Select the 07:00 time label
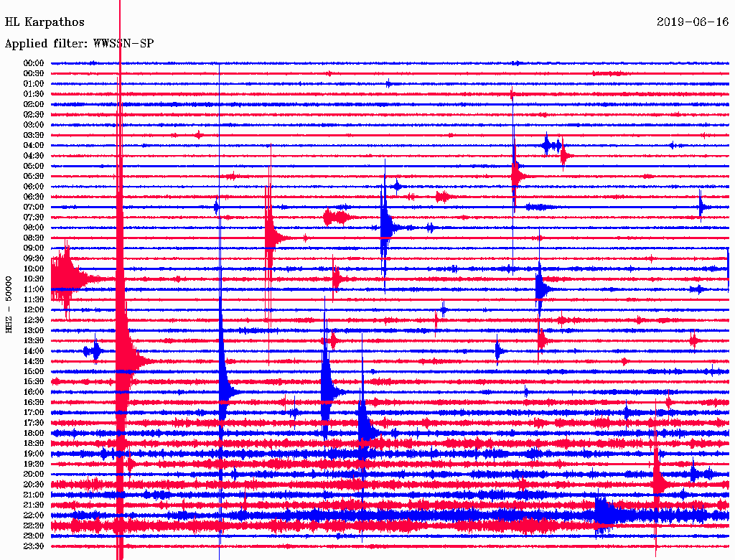The width and height of the screenshot is (735, 560). pos(34,207)
